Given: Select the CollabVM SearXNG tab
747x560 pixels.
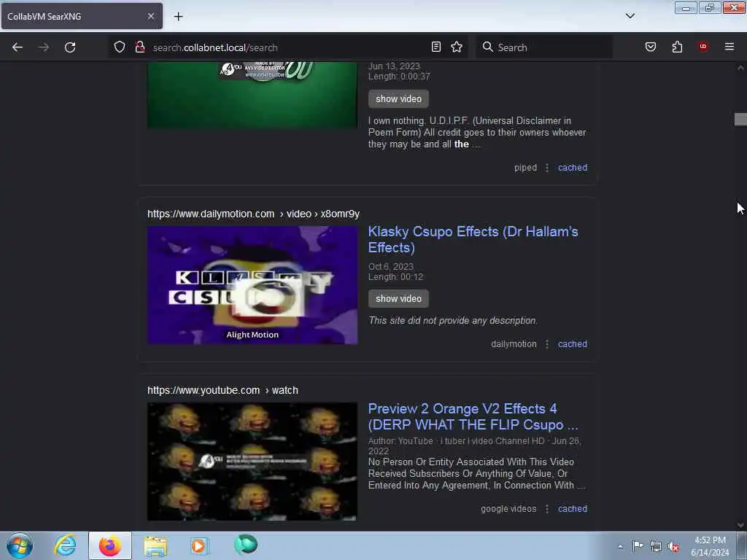Looking at the screenshot, I should pos(82,16).
